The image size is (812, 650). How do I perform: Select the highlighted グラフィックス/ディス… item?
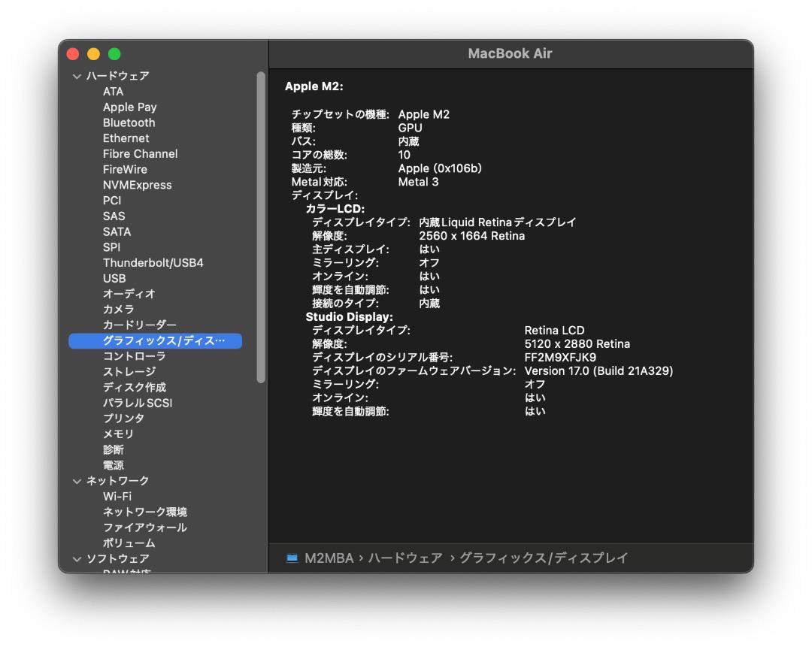[156, 340]
